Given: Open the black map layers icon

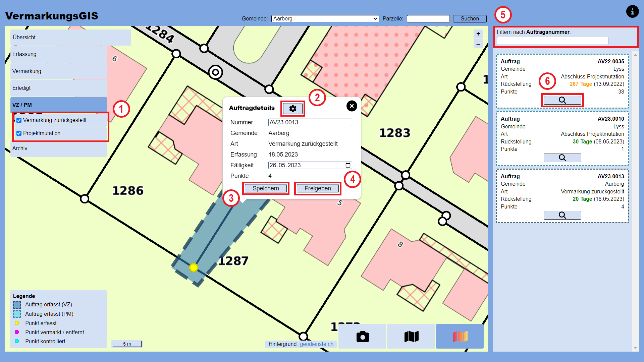Looking at the screenshot, I should [411, 336].
